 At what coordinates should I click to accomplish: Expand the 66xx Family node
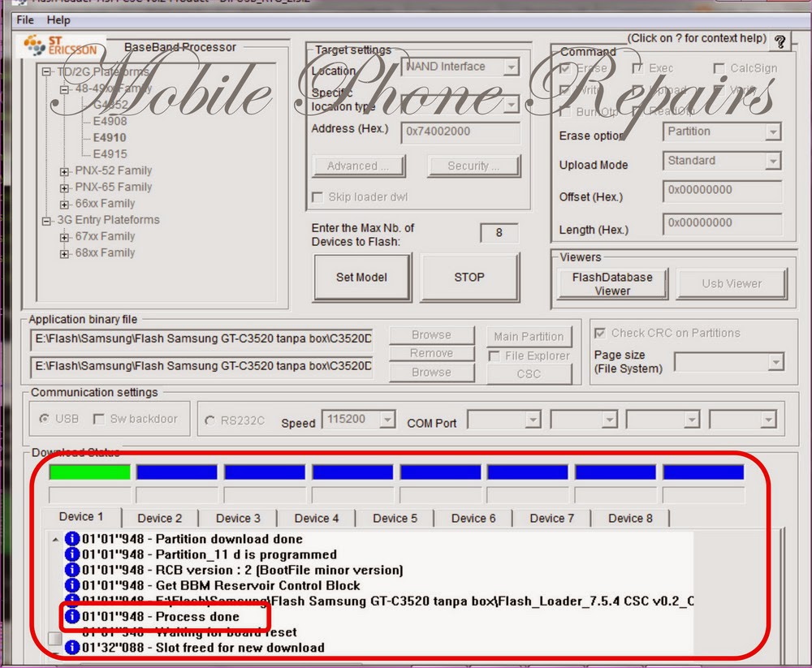coord(64,204)
